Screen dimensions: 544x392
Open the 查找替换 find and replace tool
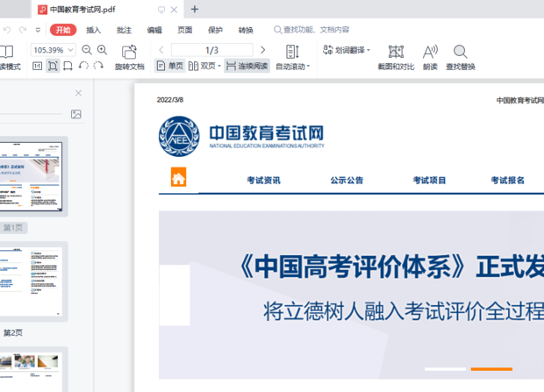coord(461,58)
